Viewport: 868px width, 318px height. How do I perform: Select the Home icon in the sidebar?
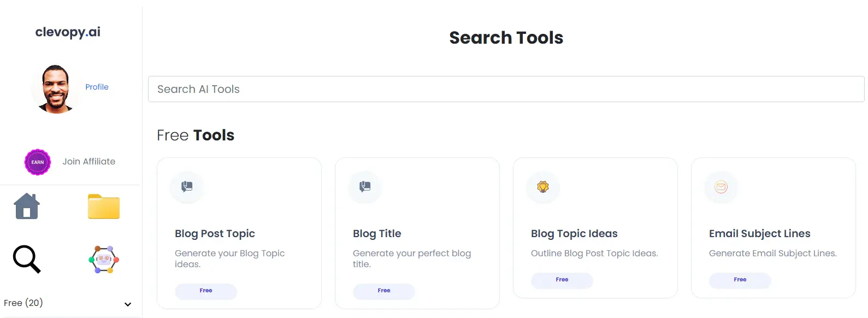point(26,206)
